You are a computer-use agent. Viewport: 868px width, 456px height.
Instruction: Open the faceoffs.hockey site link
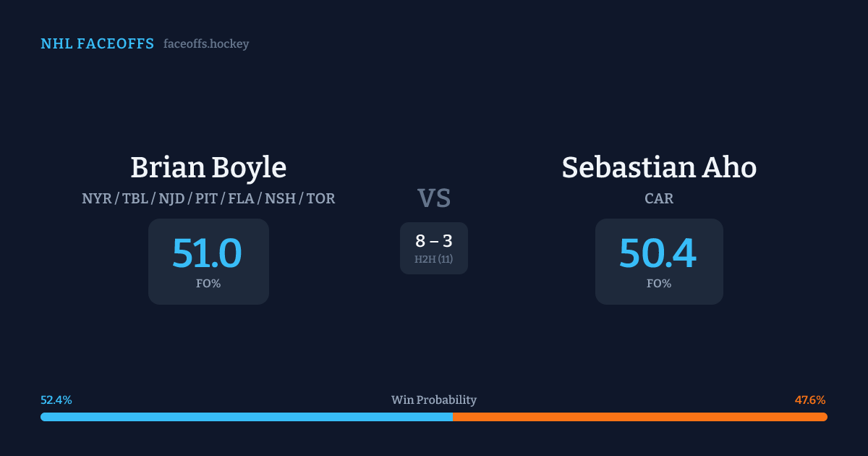pyautogui.click(x=206, y=44)
